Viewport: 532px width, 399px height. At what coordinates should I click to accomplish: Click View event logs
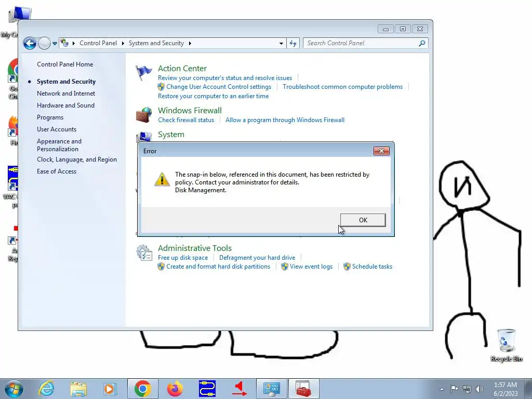click(311, 267)
